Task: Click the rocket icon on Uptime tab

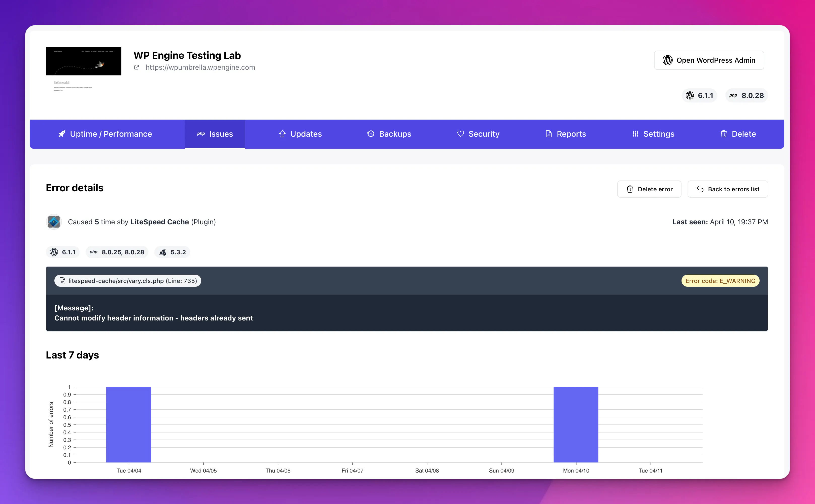Action: tap(62, 134)
